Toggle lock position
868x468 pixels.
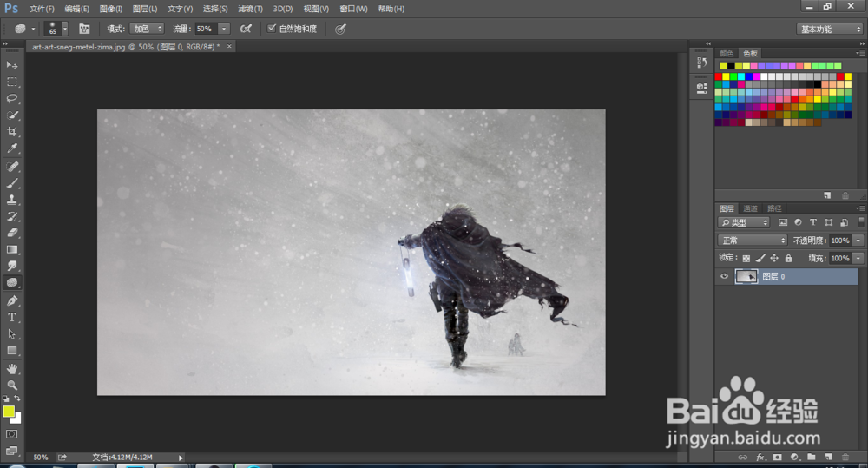(774, 258)
